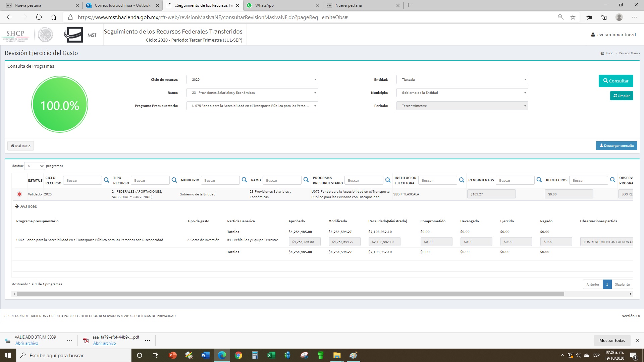
Task: Click the red collapse icon on Validado row
Action: point(19,194)
